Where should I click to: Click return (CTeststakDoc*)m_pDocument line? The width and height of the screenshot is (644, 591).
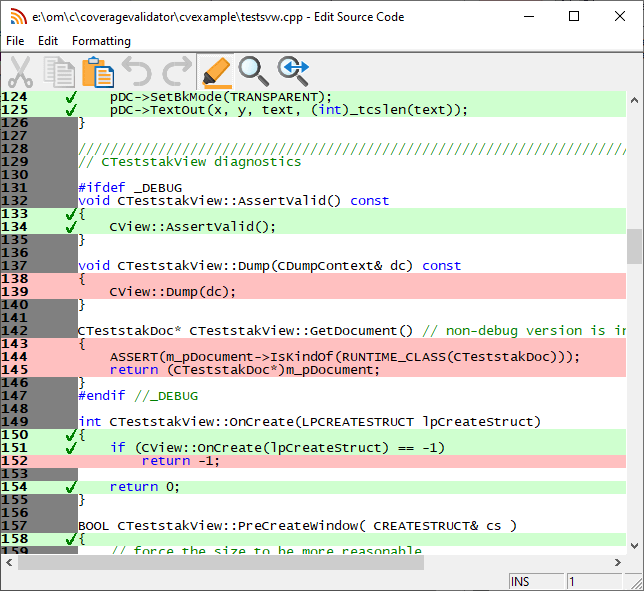click(245, 370)
